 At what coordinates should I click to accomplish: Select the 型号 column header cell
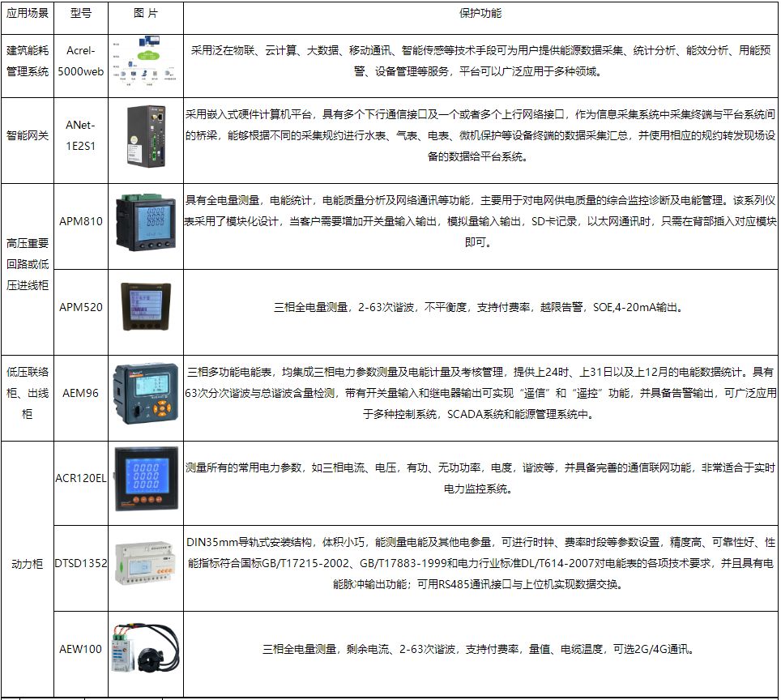click(81, 15)
